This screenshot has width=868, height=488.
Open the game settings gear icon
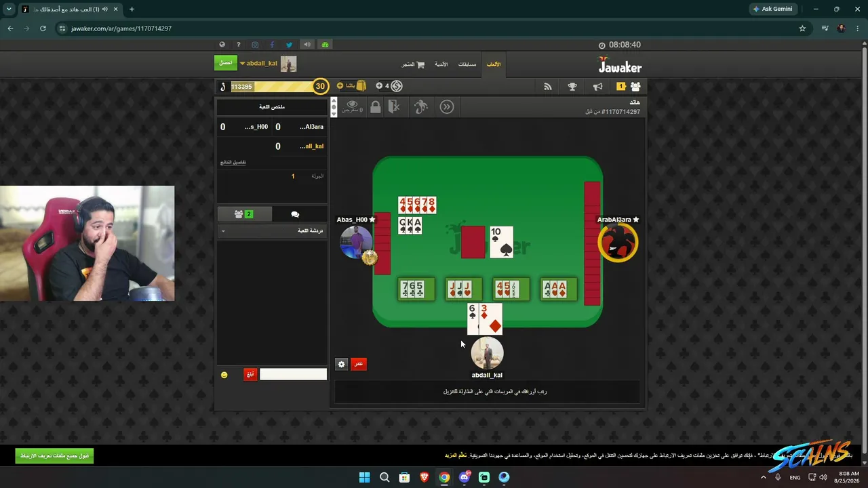coord(341,364)
